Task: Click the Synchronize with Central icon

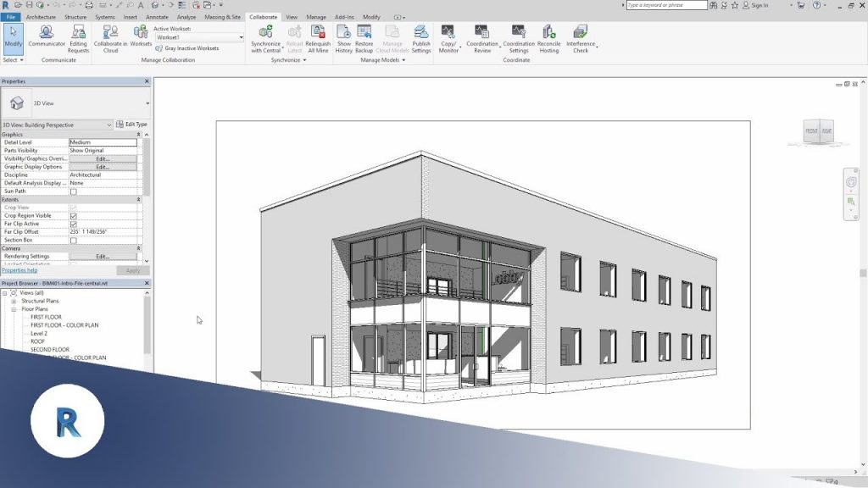Action: [x=265, y=32]
